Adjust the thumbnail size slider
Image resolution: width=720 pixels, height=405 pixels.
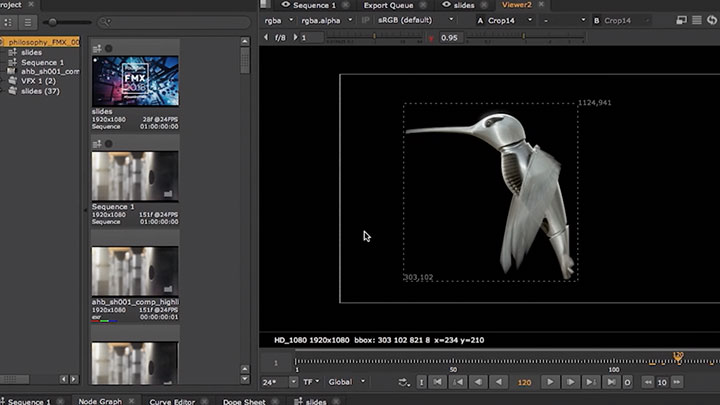(52, 21)
